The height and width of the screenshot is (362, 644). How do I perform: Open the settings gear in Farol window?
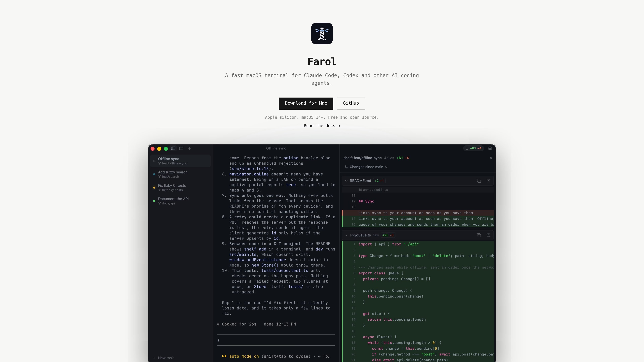(490, 148)
